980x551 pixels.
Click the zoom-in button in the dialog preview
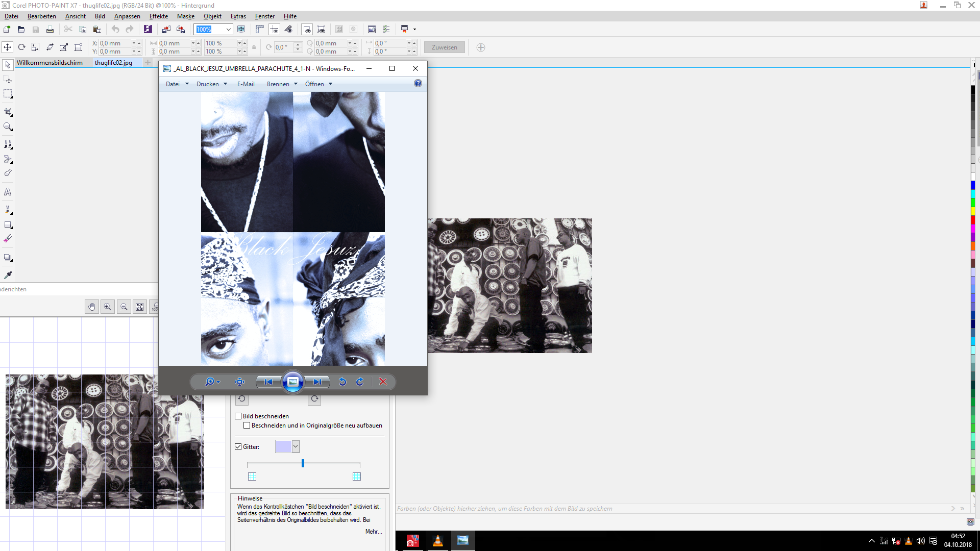(x=108, y=307)
